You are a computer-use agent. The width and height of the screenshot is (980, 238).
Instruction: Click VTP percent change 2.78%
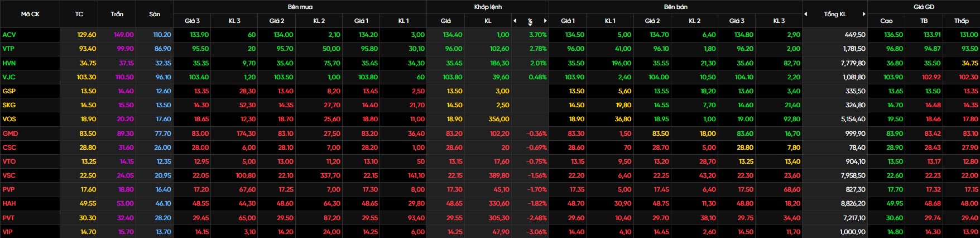point(538,49)
